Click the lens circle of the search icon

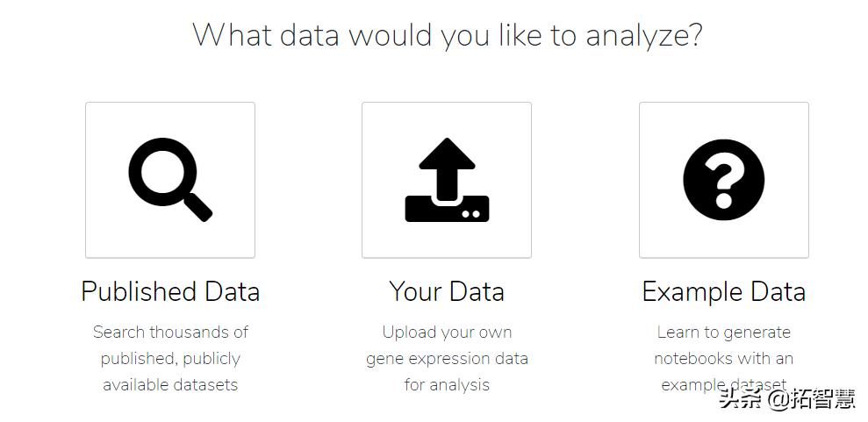click(161, 171)
